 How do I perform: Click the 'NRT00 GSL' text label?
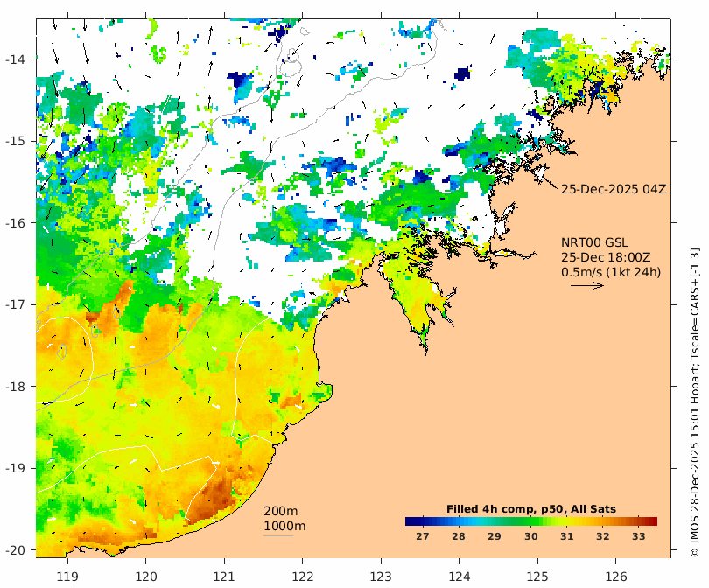(x=594, y=242)
